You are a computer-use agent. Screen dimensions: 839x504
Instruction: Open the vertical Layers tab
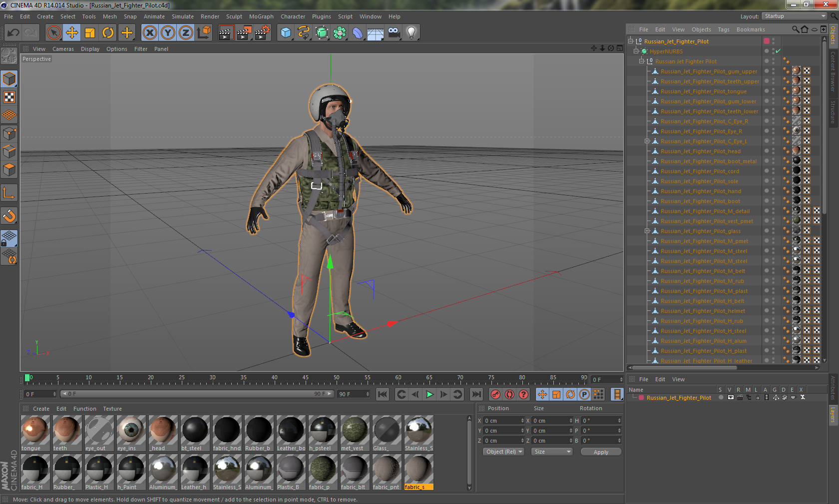coord(833,414)
